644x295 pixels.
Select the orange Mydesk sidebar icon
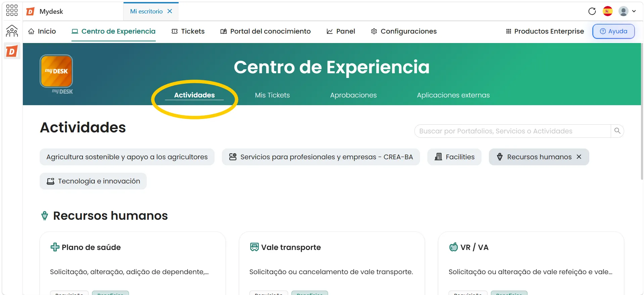(x=12, y=51)
